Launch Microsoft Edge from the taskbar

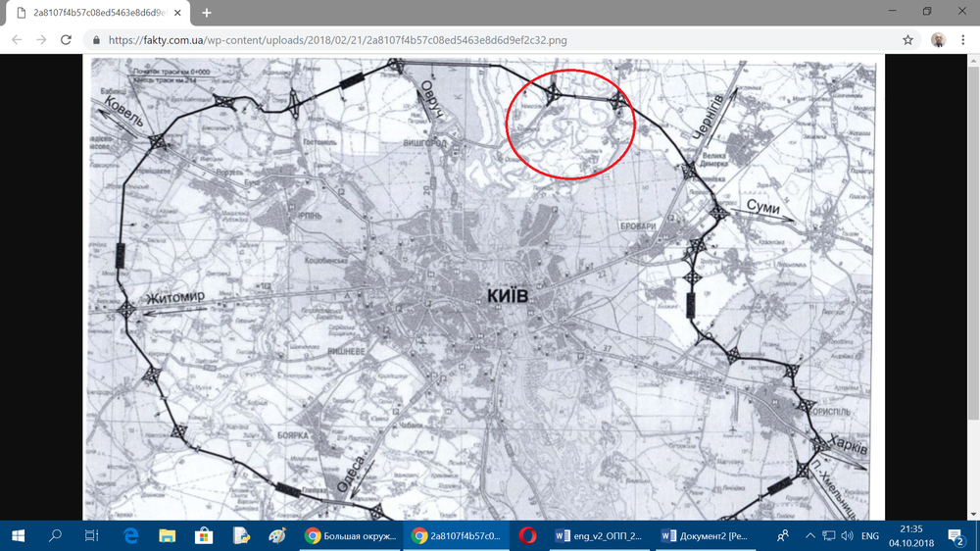(x=129, y=535)
